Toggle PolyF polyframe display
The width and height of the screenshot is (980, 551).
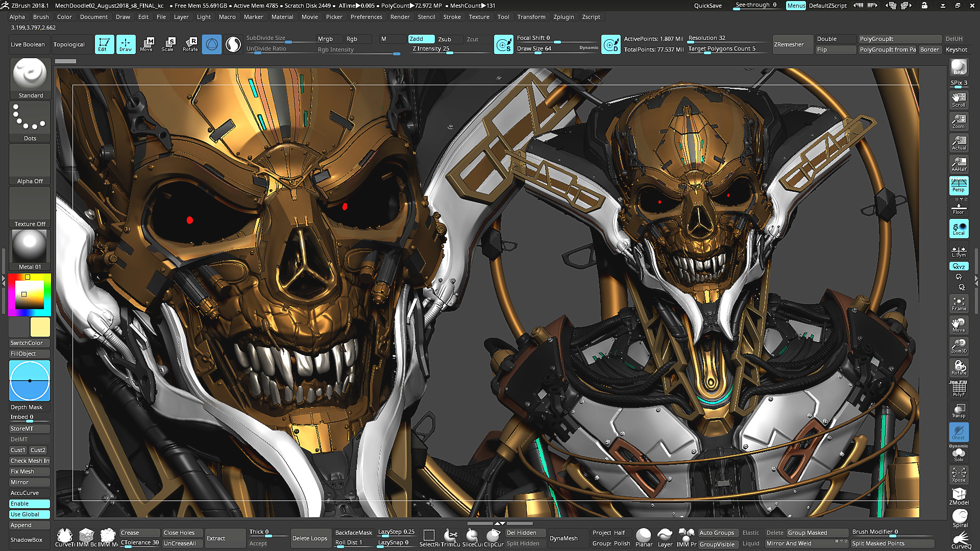tap(959, 390)
